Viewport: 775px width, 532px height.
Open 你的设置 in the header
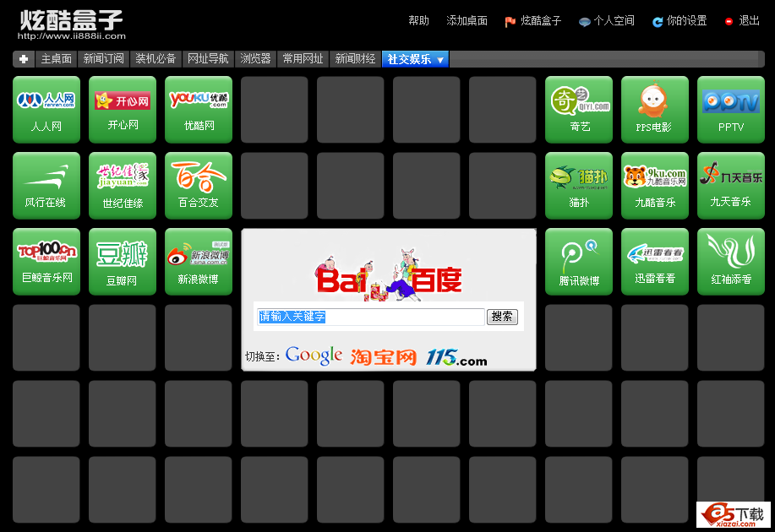[679, 21]
